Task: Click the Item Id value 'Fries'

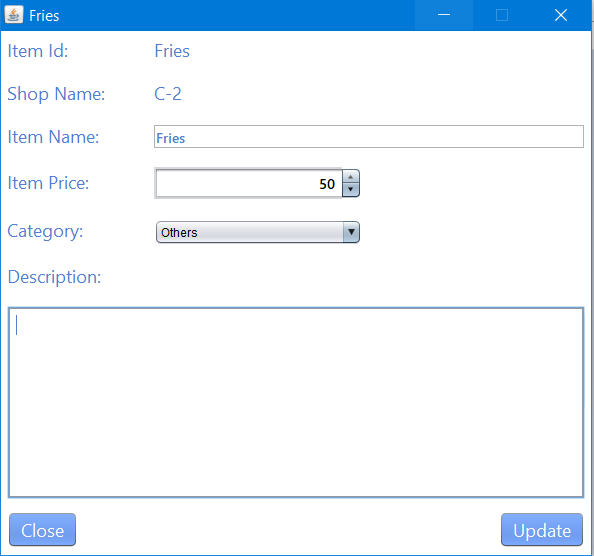Action: coord(172,51)
